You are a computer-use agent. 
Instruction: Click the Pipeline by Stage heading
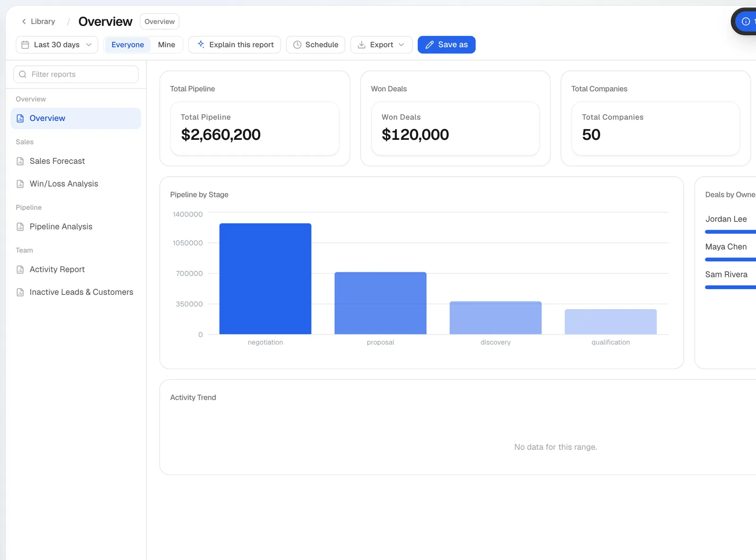[199, 195]
